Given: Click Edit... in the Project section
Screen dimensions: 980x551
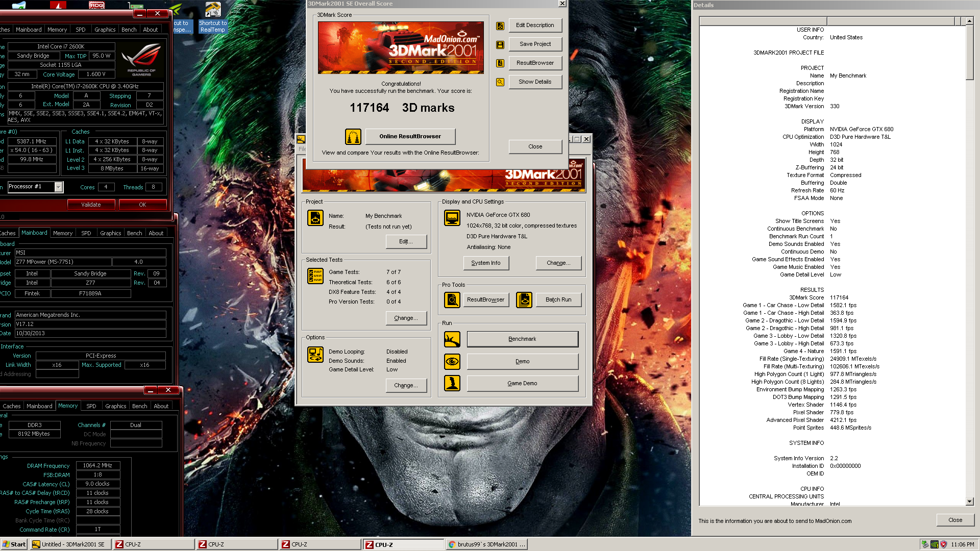Looking at the screenshot, I should click(406, 242).
